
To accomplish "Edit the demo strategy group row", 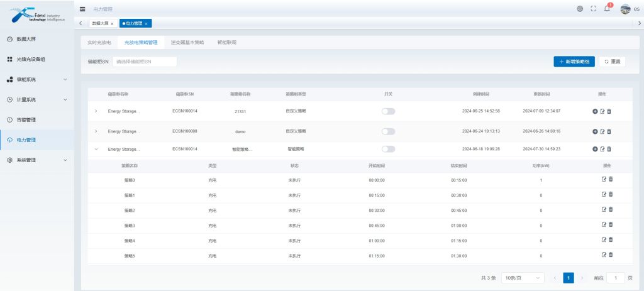I will [x=602, y=131].
